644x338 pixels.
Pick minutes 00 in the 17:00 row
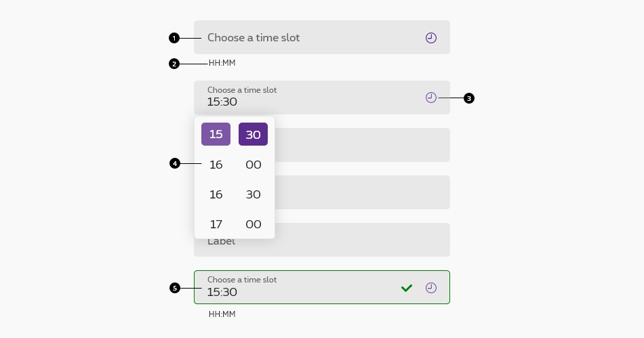(254, 224)
